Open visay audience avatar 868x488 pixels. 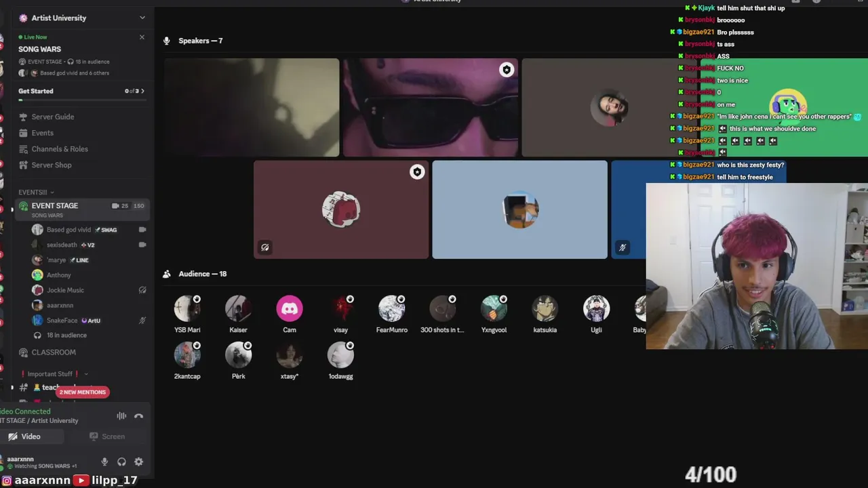[x=340, y=308]
